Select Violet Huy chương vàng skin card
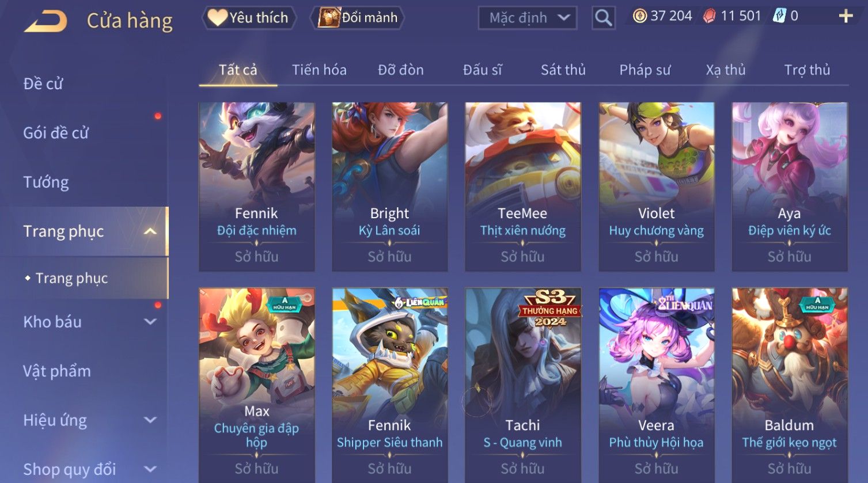This screenshot has height=483, width=868. point(657,187)
